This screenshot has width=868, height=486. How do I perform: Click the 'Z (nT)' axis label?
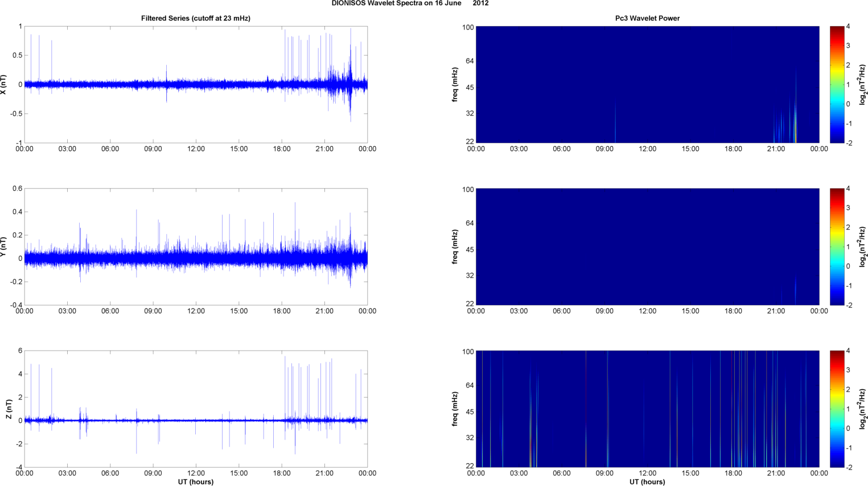click(9, 409)
